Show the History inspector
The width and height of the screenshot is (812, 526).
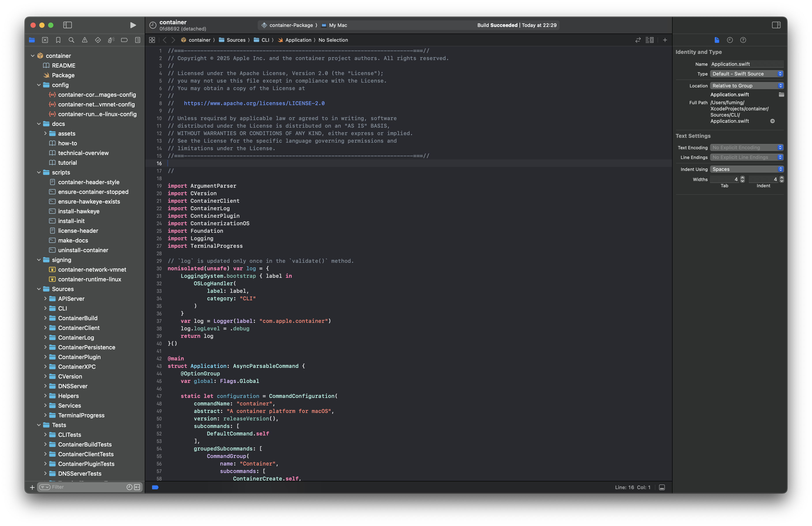[x=730, y=40]
